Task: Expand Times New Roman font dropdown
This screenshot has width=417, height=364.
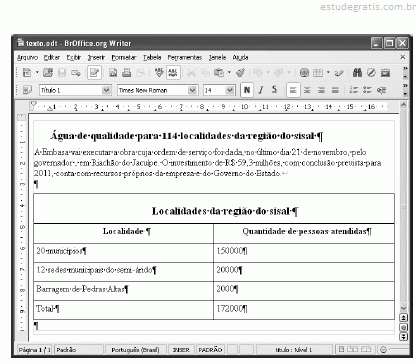Action: (192, 90)
